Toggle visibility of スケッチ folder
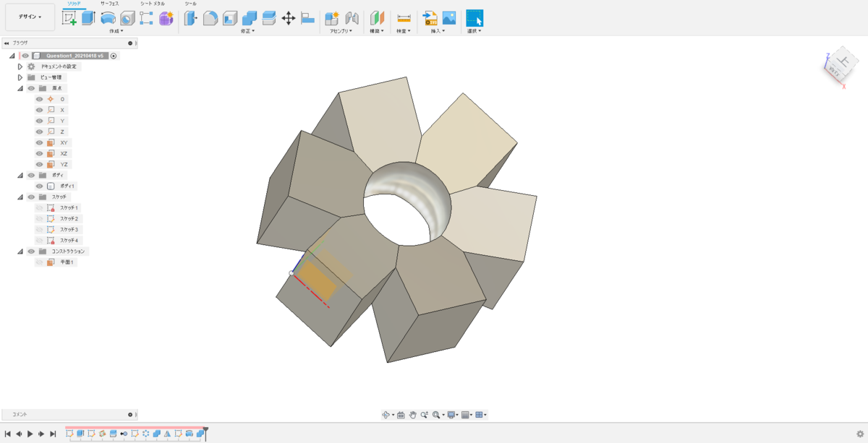 (31, 197)
